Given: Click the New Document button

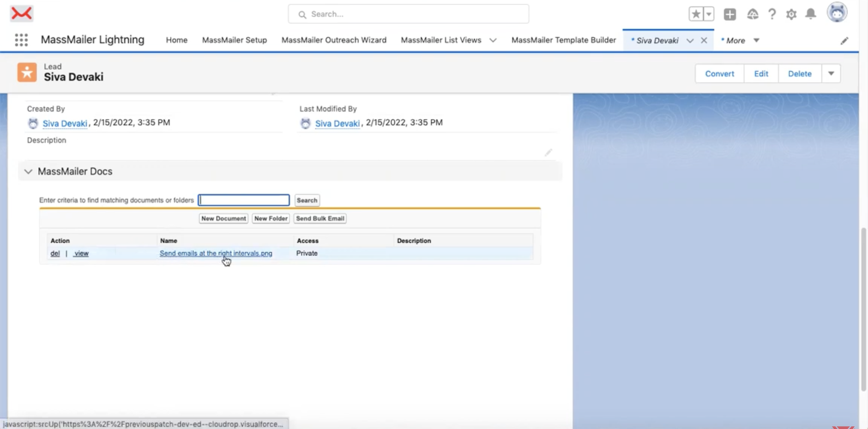Looking at the screenshot, I should click(223, 218).
